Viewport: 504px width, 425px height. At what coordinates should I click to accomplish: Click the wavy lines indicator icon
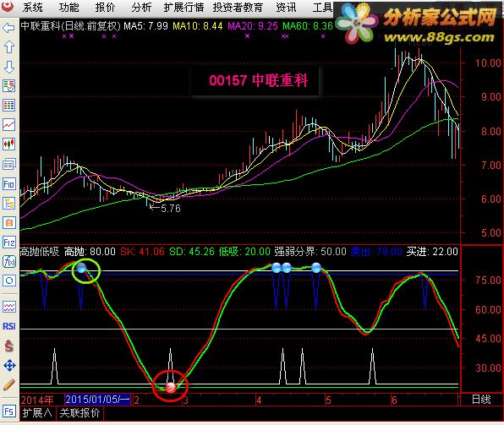pos(9,307)
